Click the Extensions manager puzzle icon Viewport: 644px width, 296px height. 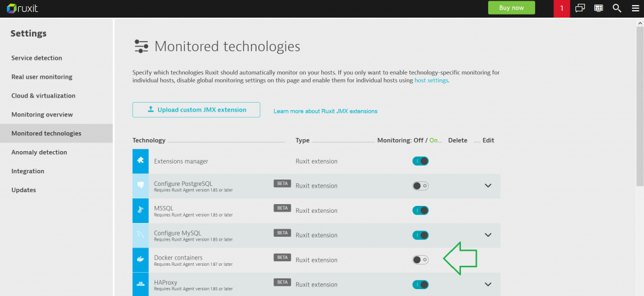pos(140,161)
